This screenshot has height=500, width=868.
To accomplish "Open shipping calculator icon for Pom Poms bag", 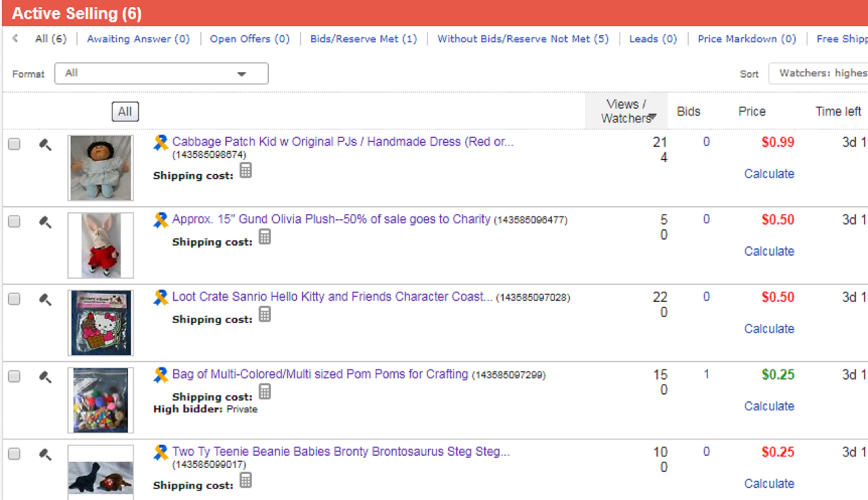I will (265, 392).
